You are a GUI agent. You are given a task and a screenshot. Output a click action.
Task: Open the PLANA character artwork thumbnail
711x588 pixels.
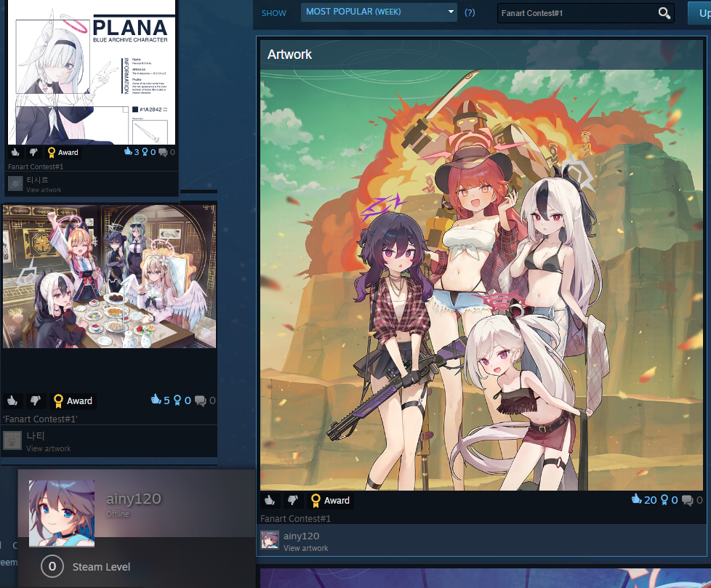(92, 72)
